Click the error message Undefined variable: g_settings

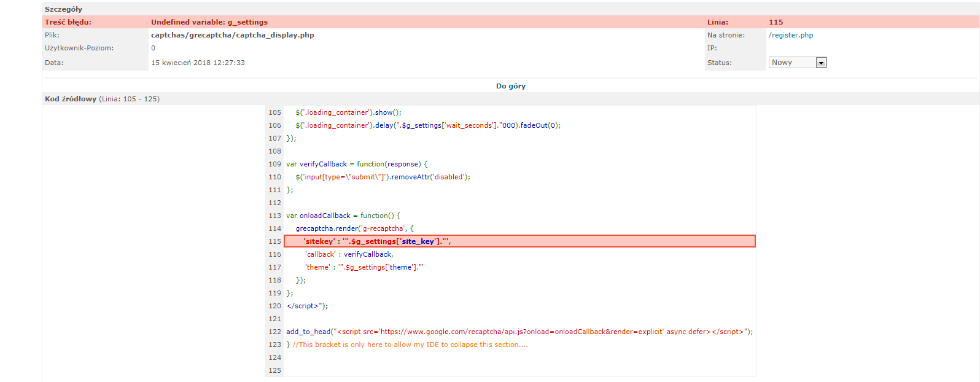209,22
